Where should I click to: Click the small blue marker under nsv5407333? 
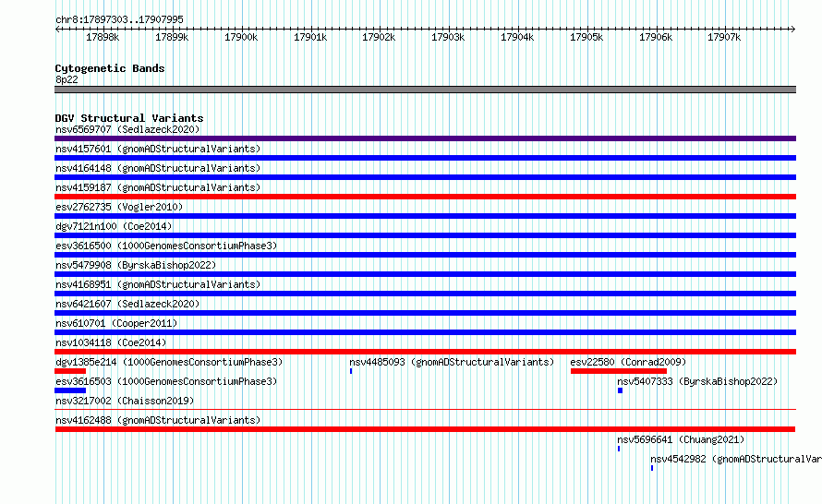(x=620, y=390)
